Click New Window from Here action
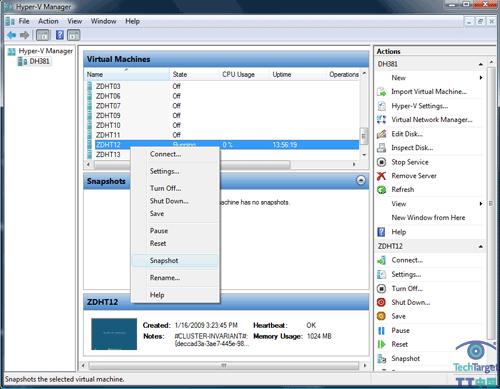 (x=428, y=218)
